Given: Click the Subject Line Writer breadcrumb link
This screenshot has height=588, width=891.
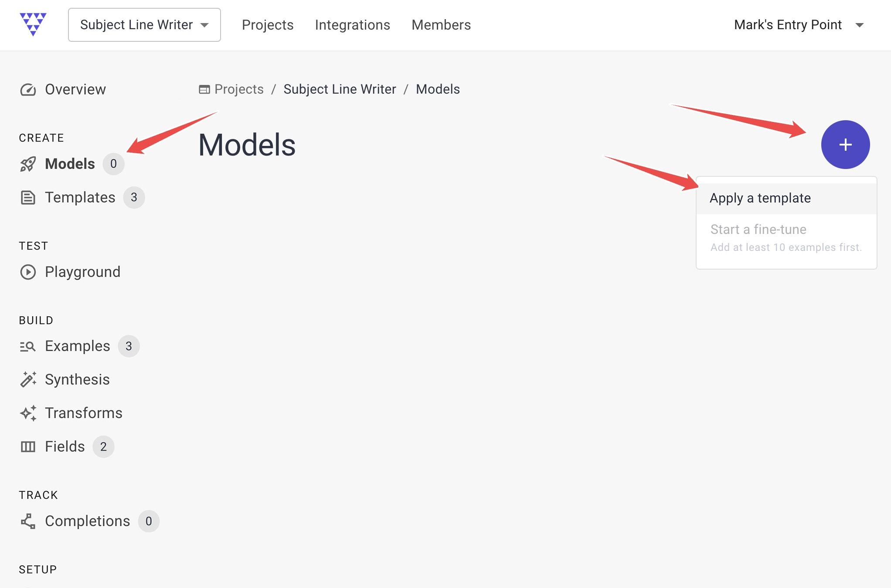Looking at the screenshot, I should tap(340, 89).
